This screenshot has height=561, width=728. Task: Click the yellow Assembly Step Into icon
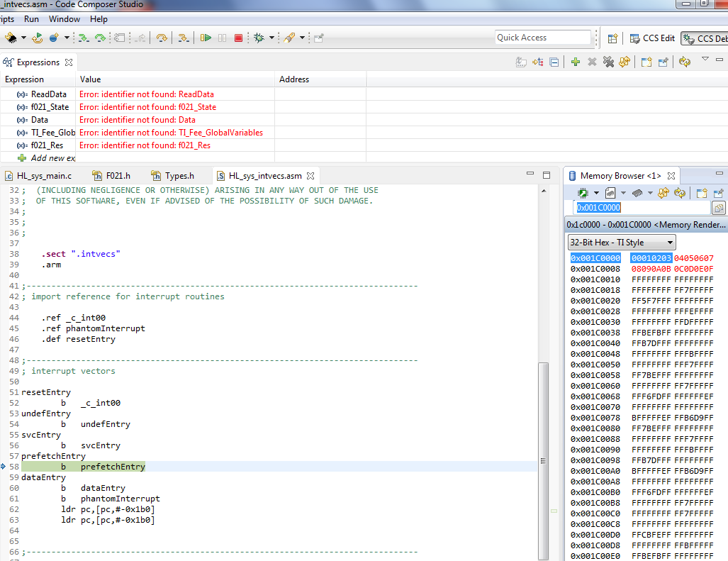(x=184, y=38)
